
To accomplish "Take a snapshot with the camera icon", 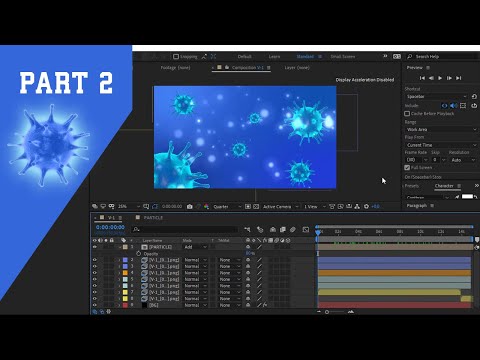I will click(190, 207).
